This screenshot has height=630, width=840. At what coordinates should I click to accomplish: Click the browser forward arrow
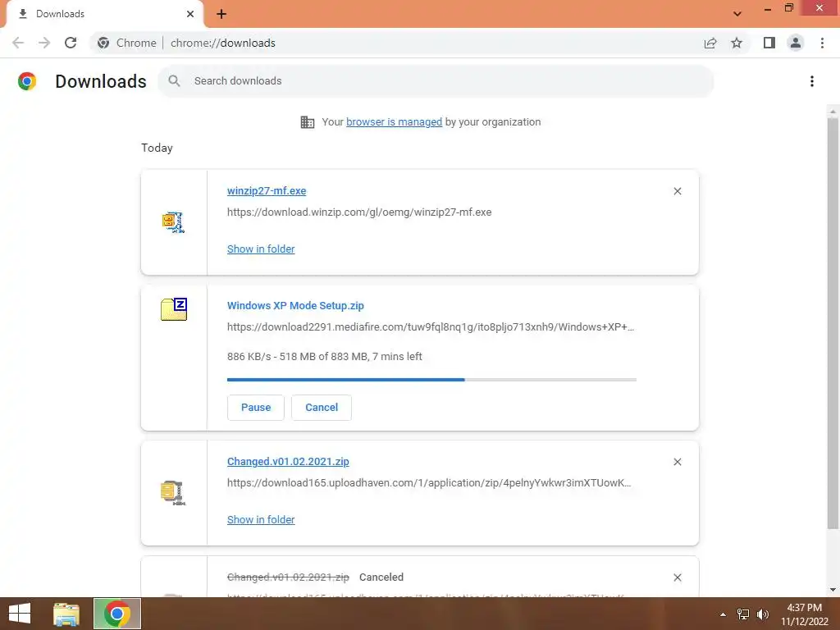(x=44, y=43)
